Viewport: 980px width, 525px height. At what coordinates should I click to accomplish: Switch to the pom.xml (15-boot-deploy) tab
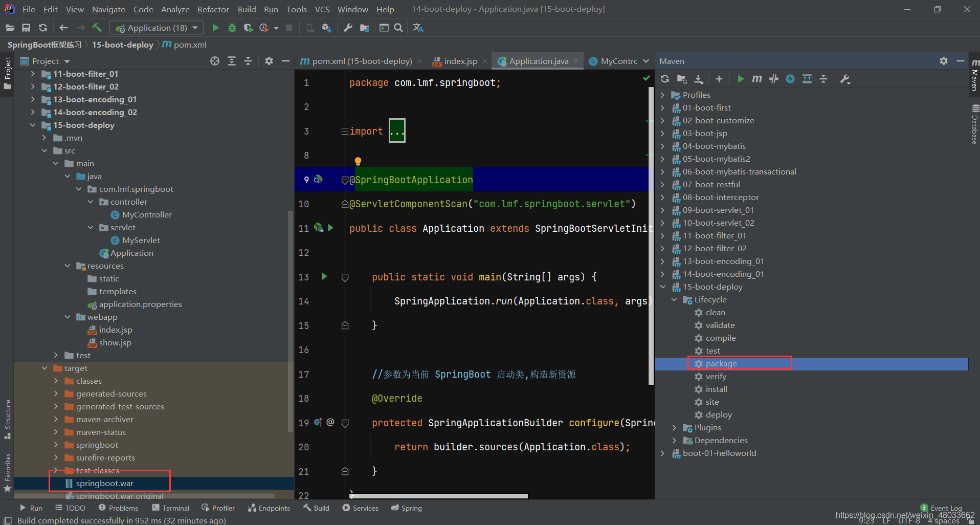coord(362,61)
